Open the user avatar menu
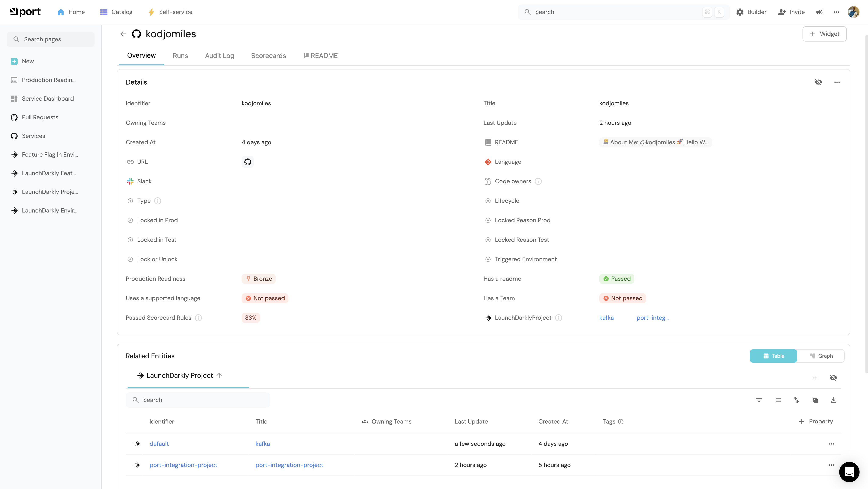This screenshot has height=489, width=868. 854,12
